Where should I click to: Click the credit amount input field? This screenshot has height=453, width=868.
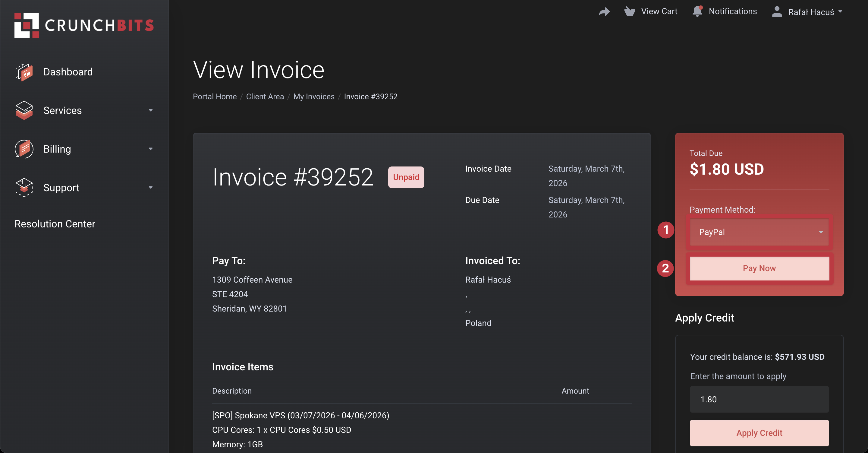pyautogui.click(x=759, y=399)
